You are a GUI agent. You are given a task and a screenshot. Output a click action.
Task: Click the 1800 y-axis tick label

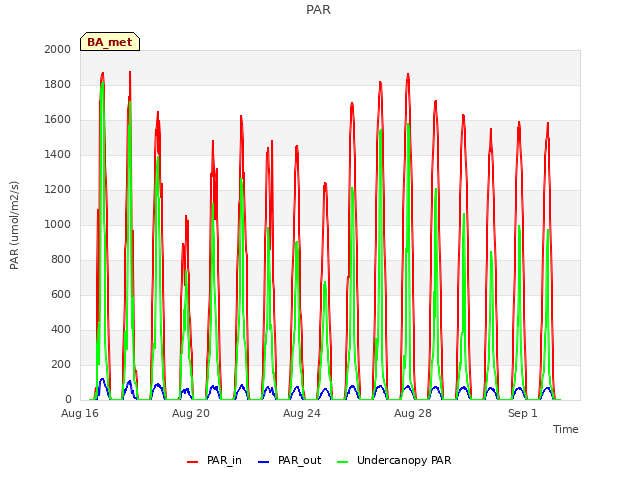tap(58, 84)
